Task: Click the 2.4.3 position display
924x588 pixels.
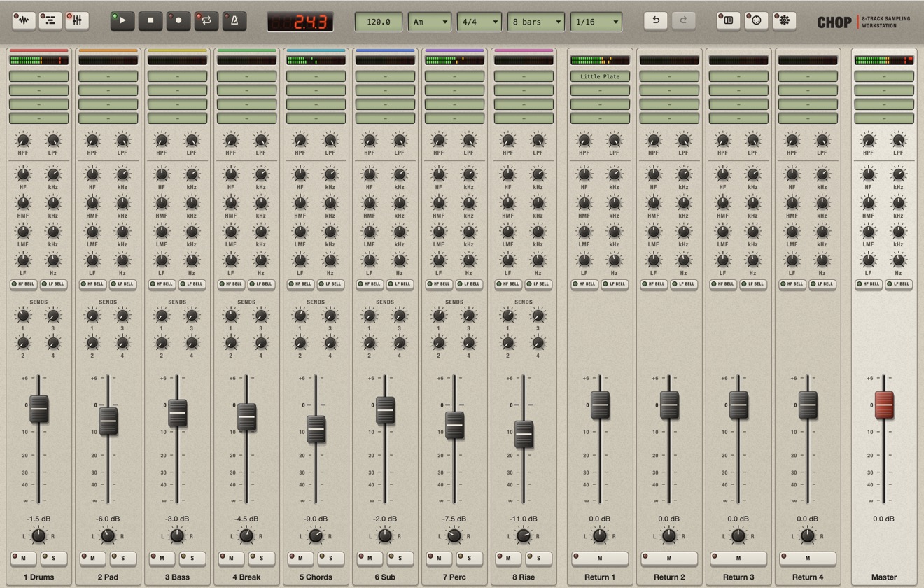Action: 300,22
